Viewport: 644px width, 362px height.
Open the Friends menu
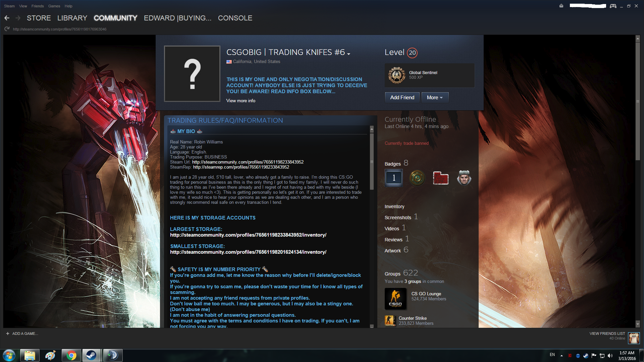point(38,6)
